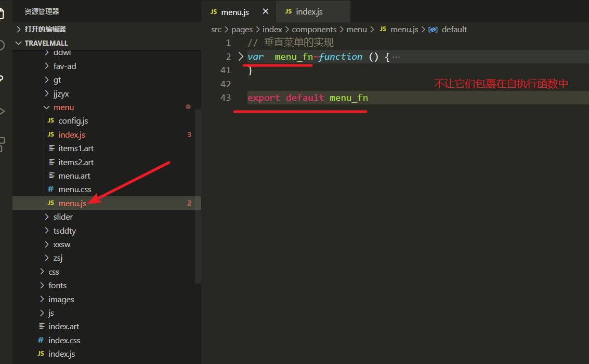Click the 垂直菜单的实现 comment line
The height and width of the screenshot is (364, 589).
pos(291,43)
